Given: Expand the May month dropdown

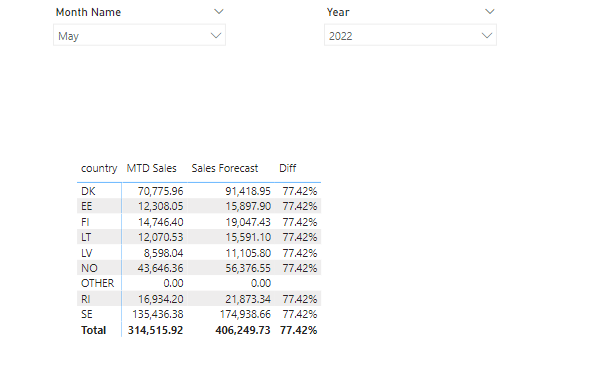Looking at the screenshot, I should 216,36.
